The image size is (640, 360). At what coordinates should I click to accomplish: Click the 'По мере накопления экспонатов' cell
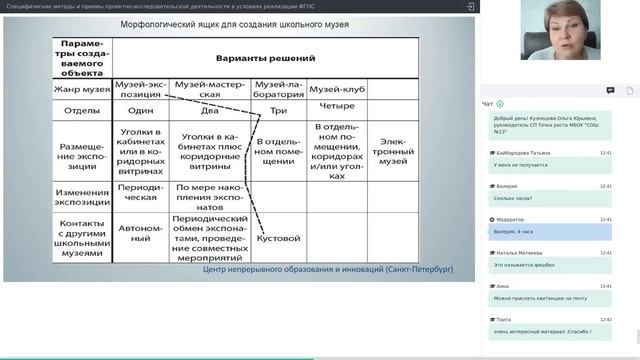(210, 197)
